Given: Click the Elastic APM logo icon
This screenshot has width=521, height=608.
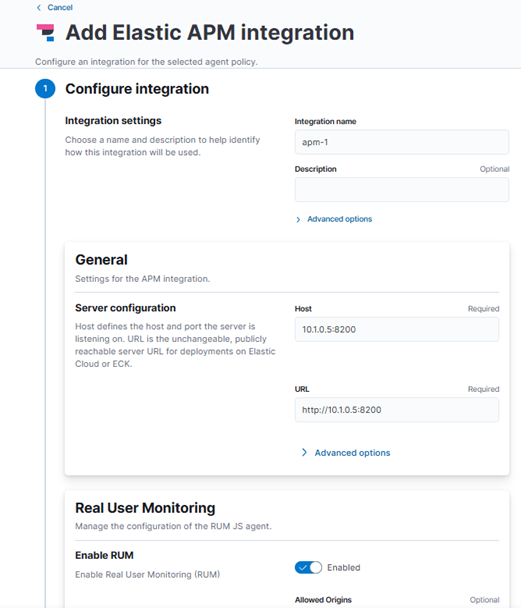Looking at the screenshot, I should click(x=46, y=33).
